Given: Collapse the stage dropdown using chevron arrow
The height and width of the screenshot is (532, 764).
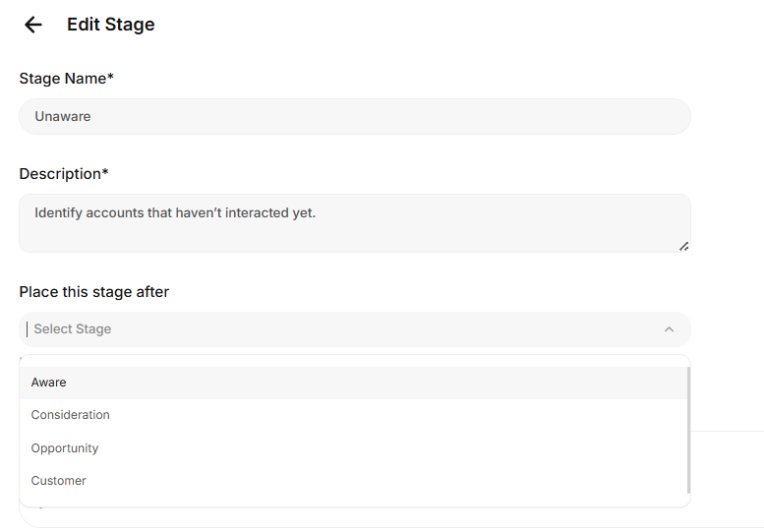Looking at the screenshot, I should tap(669, 329).
